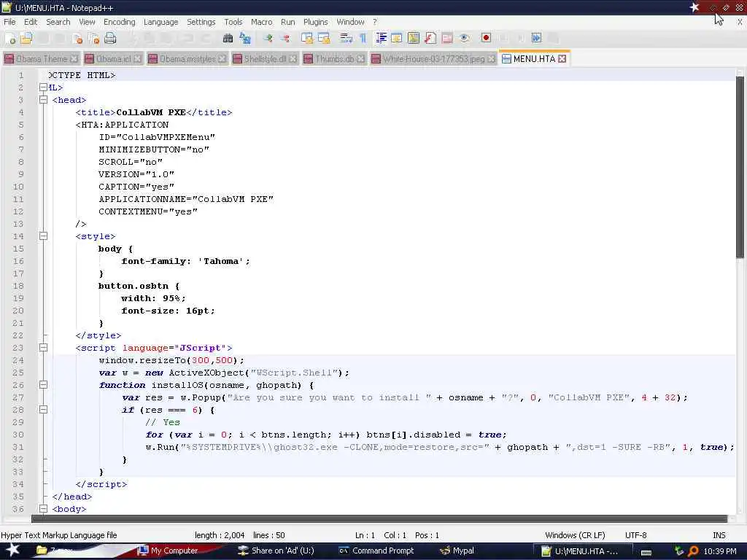The width and height of the screenshot is (747, 560).
Task: Click the Windows (CR LF) status field
Action: (575, 535)
